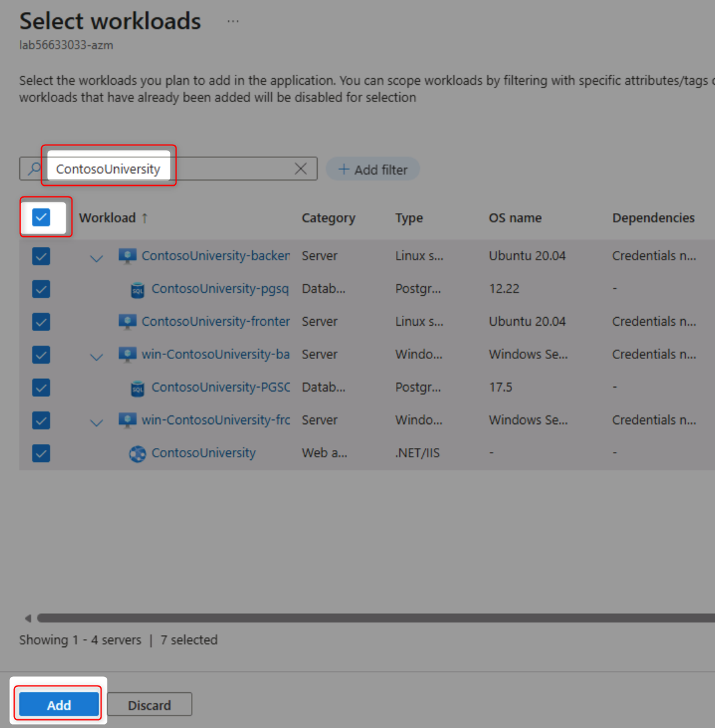
Task: Sort by the Type column header
Action: [x=409, y=218]
